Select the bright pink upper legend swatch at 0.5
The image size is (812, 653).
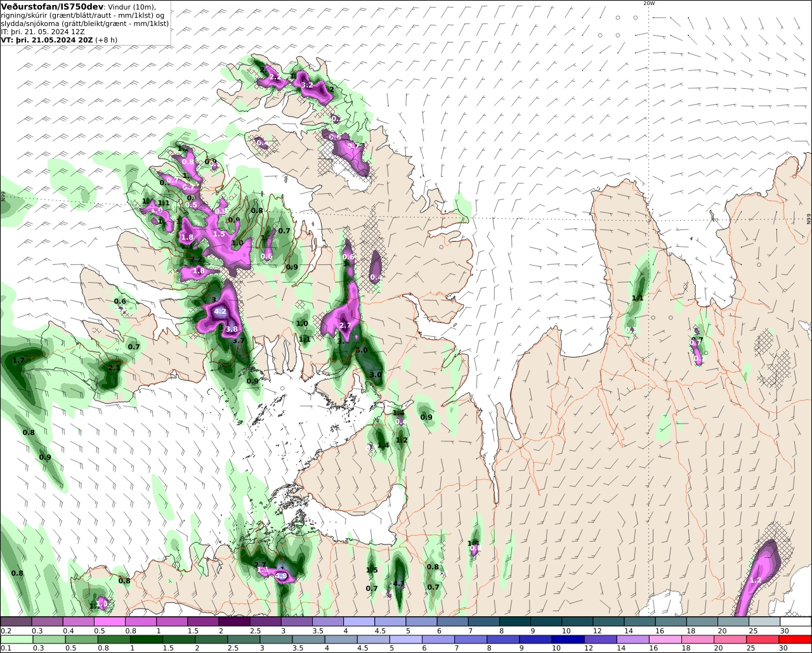109,622
